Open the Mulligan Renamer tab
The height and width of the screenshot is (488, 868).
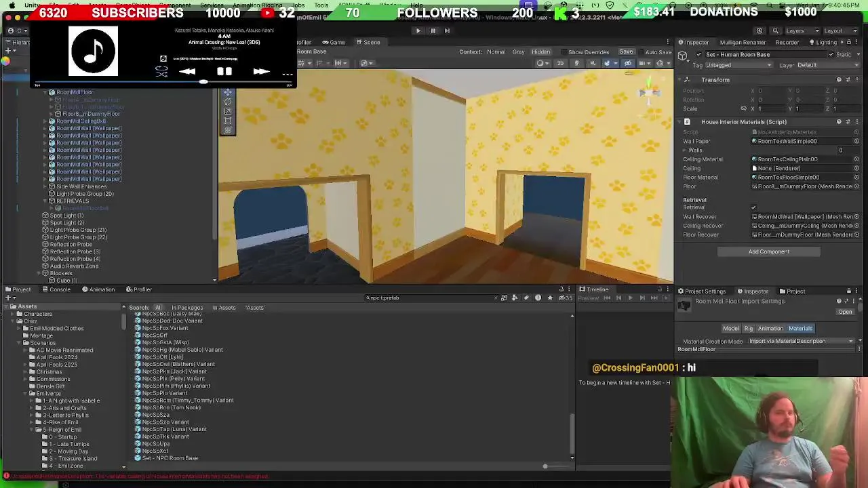point(743,42)
